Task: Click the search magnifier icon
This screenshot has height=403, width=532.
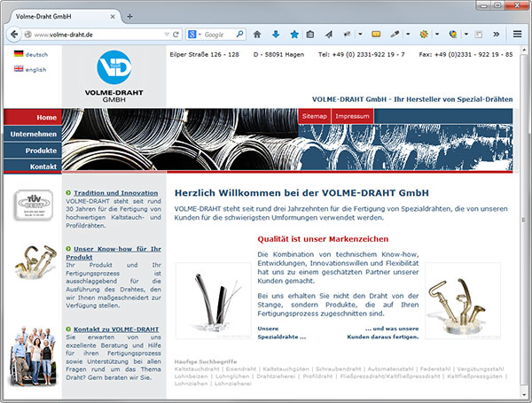Action: point(240,34)
